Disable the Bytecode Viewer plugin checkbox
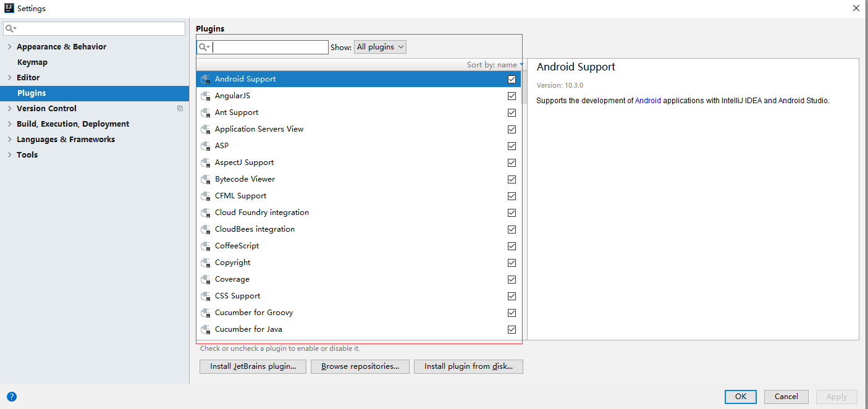 512,179
